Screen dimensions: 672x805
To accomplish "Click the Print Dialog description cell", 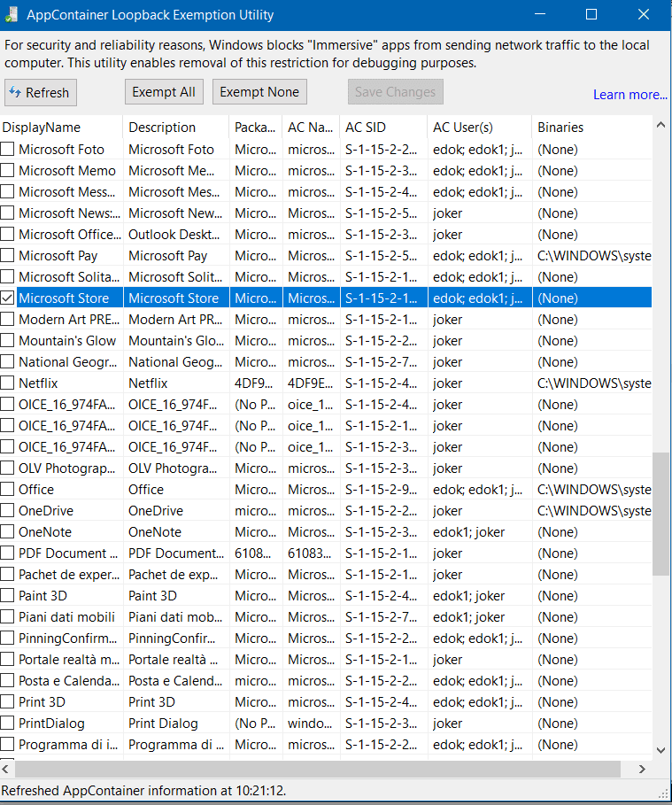I will (x=163, y=724).
